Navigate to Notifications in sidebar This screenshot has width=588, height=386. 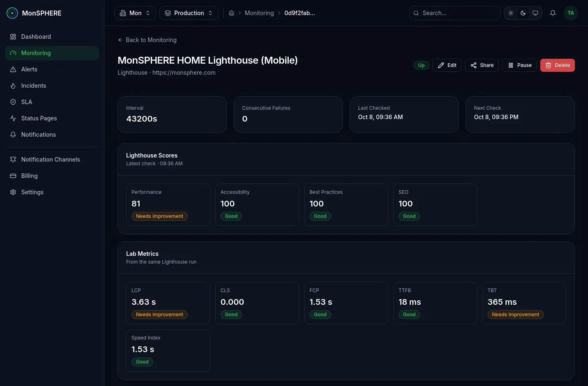52,135
